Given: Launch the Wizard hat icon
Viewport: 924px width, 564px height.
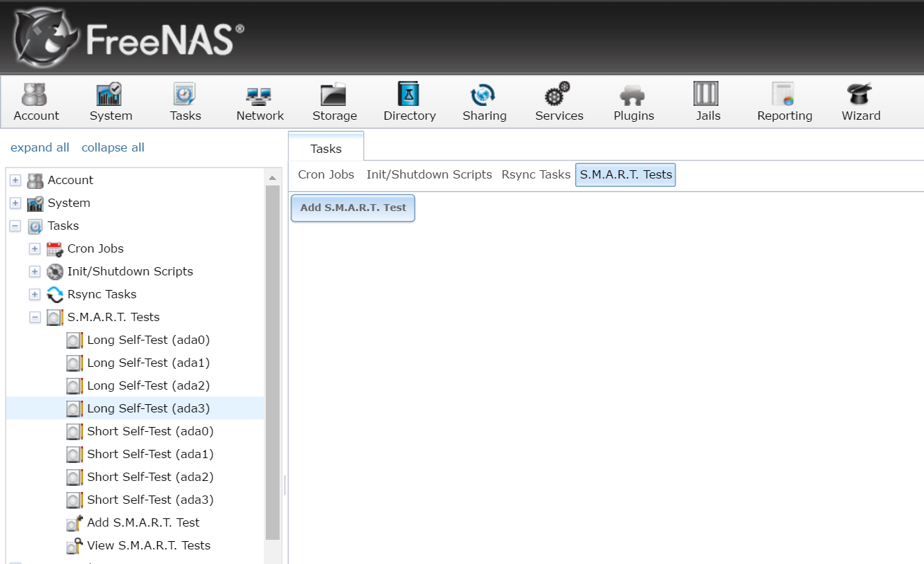Looking at the screenshot, I should coord(860,94).
